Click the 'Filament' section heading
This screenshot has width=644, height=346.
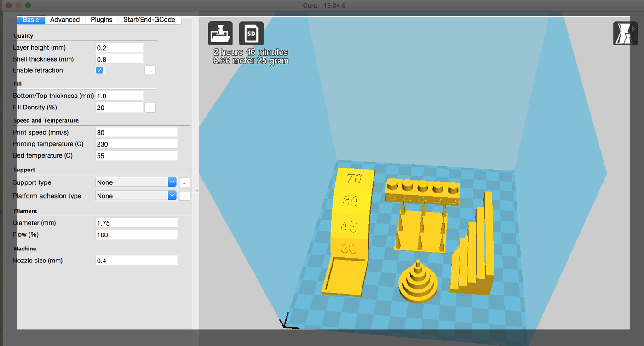click(25, 211)
